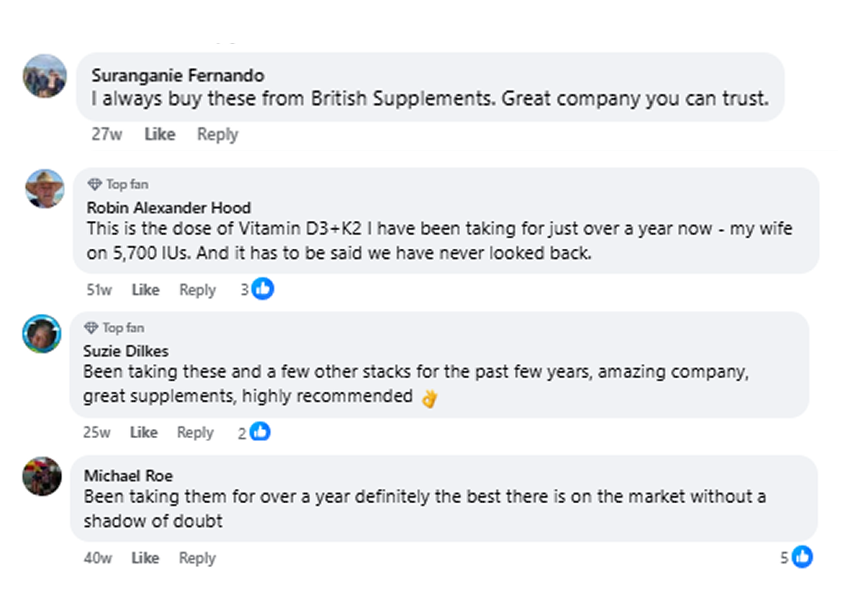Reply to Suranganie Fernando's comment
This screenshot has width=860, height=616.
point(217,134)
